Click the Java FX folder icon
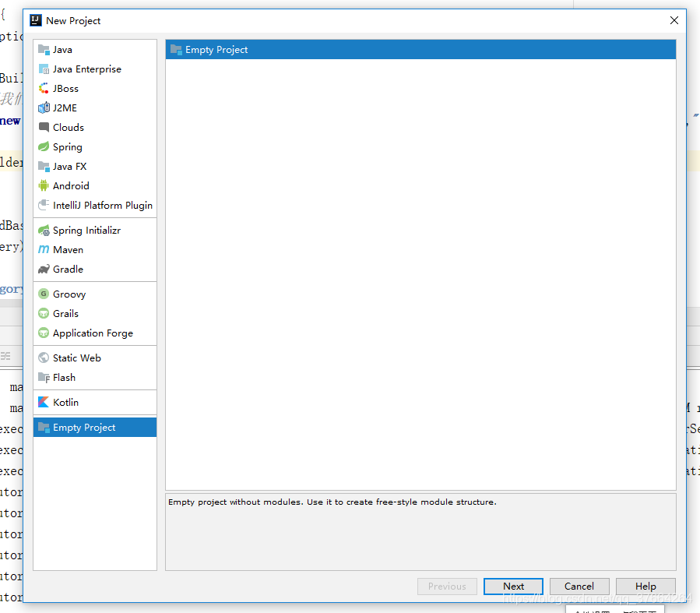700x613 pixels. 44,167
